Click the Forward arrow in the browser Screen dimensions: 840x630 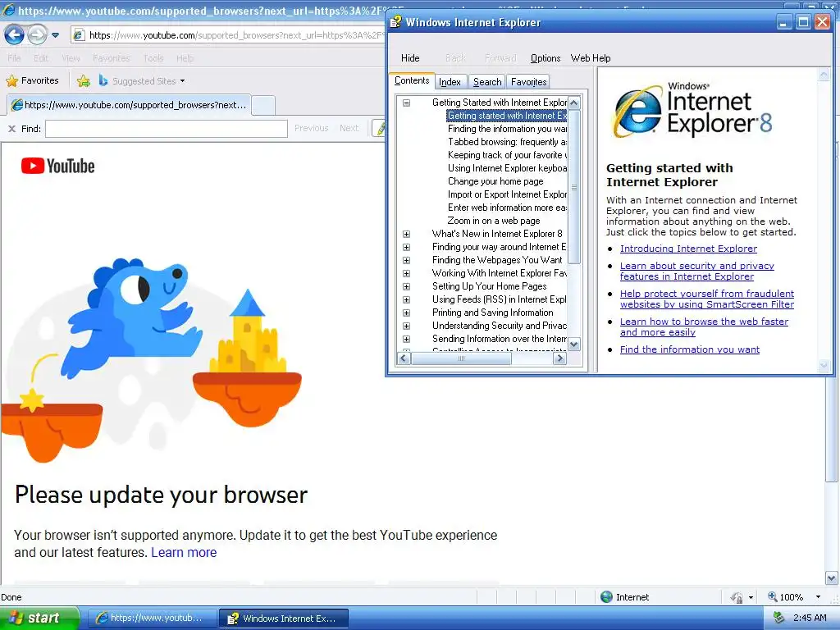(x=37, y=35)
